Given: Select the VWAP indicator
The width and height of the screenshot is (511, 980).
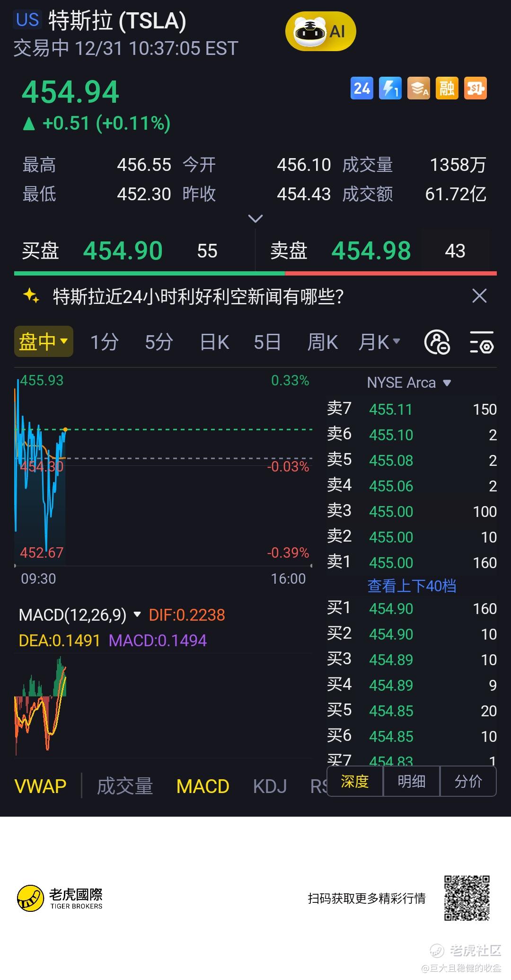Looking at the screenshot, I should click(41, 786).
